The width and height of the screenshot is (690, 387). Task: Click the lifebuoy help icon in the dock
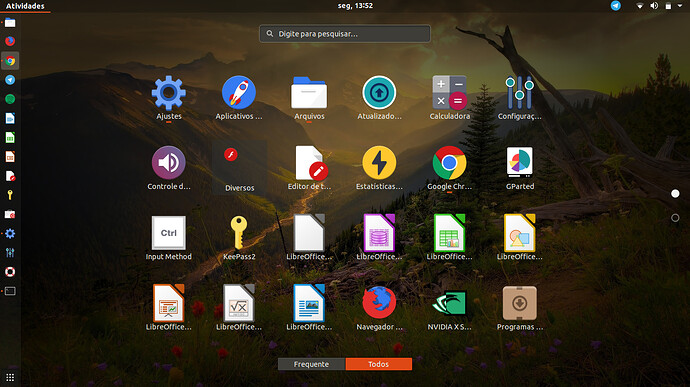coord(10,272)
